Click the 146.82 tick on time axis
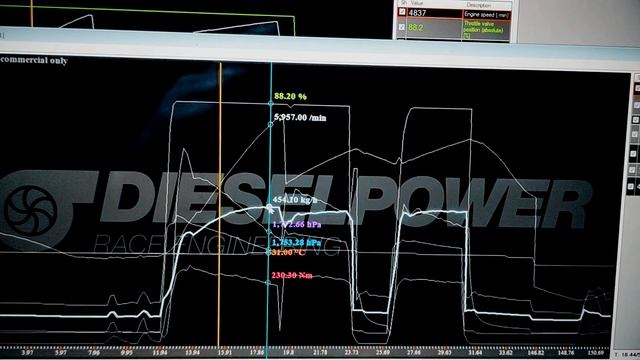640x360 pixels. 536,352
